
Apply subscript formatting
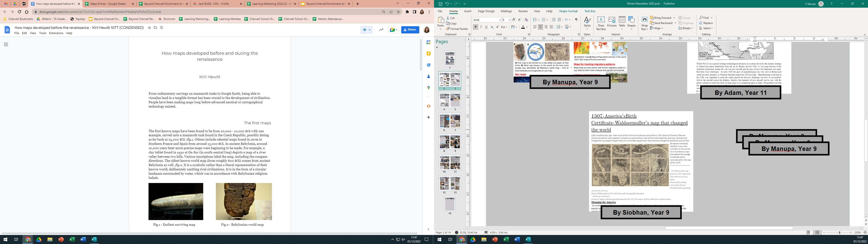492,27
